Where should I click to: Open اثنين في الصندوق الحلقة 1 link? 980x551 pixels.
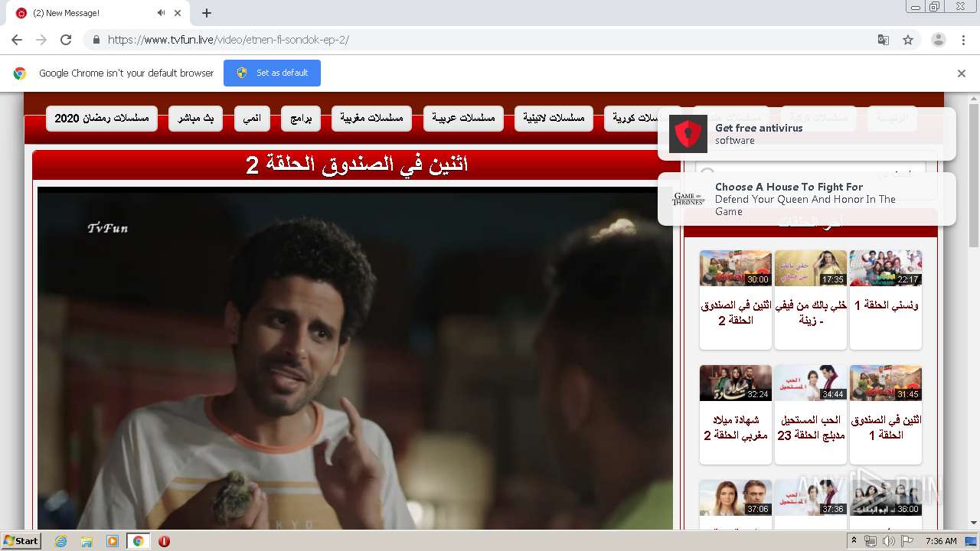click(886, 427)
